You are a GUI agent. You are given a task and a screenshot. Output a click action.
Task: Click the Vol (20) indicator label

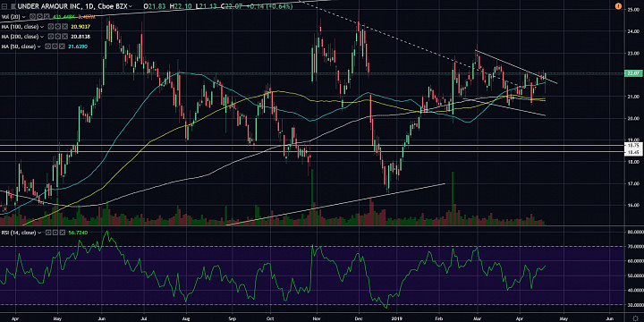pyautogui.click(x=11, y=17)
